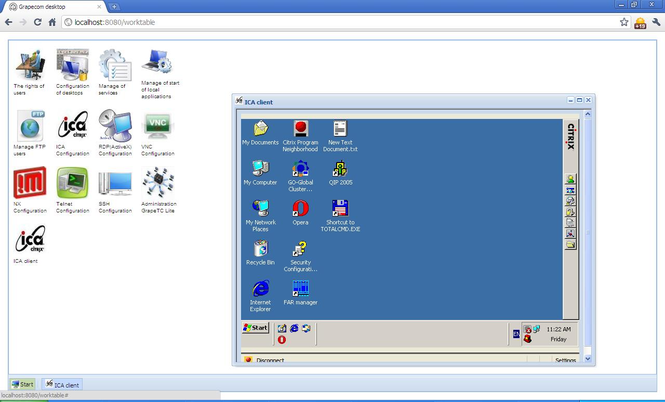This screenshot has width=665, height=402.
Task: Click Show Desktop quick launch icon
Action: [x=282, y=328]
